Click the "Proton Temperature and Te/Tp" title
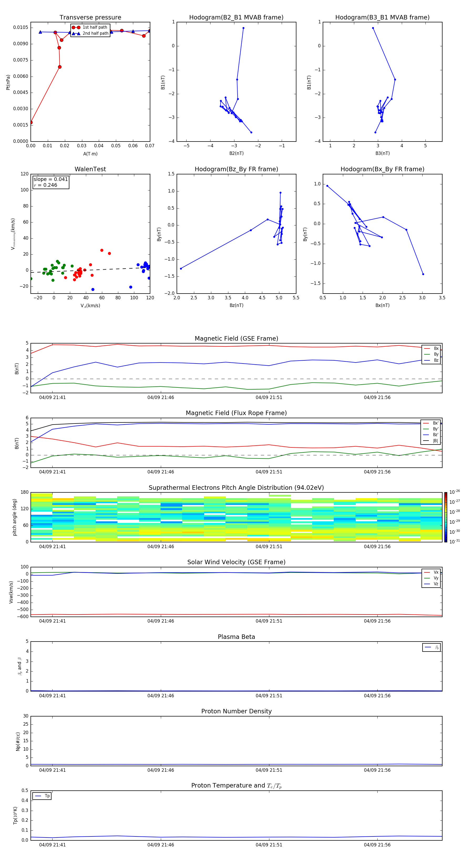Screen dimensions: 473x868 pos(236,786)
